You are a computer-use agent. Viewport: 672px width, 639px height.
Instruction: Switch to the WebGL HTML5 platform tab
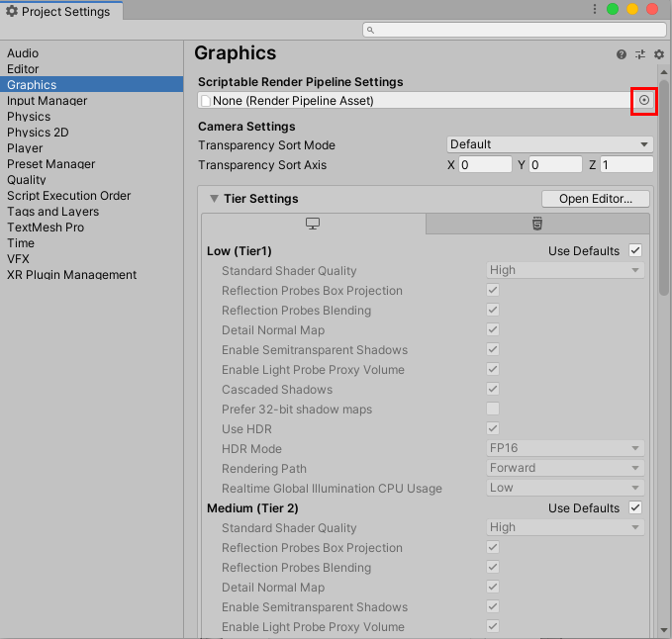[x=536, y=224]
